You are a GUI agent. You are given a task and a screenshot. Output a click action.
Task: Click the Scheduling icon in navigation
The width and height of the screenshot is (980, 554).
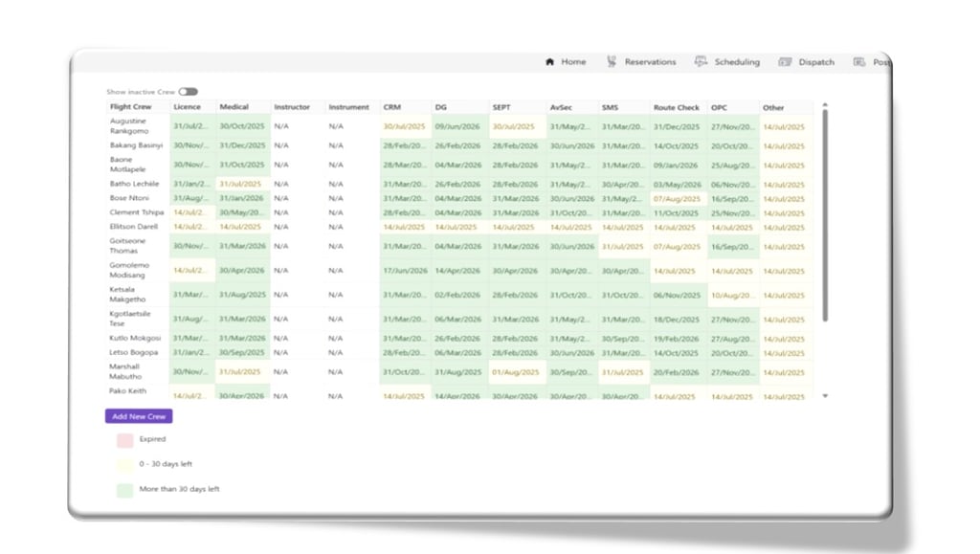(x=701, y=61)
